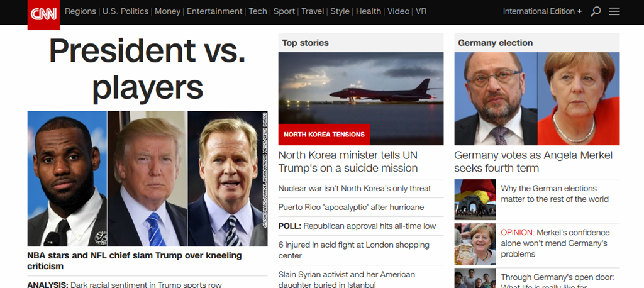Read 'Puerto Rico apocalyptic after hurricane' story
Image resolution: width=644 pixels, height=288 pixels.
351,207
